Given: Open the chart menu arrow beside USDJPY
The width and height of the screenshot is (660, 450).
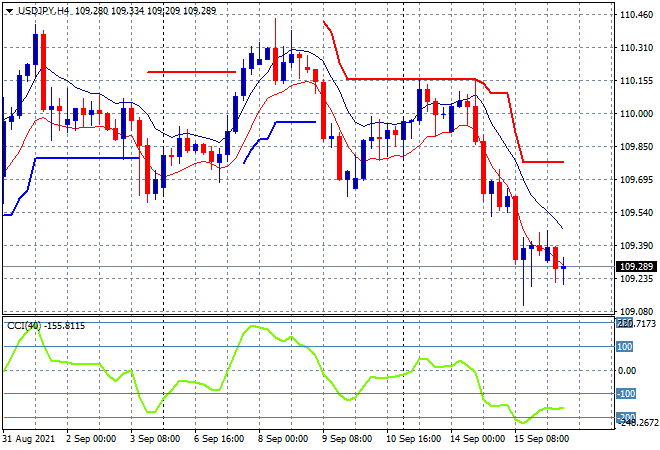Looking at the screenshot, I should click(9, 11).
